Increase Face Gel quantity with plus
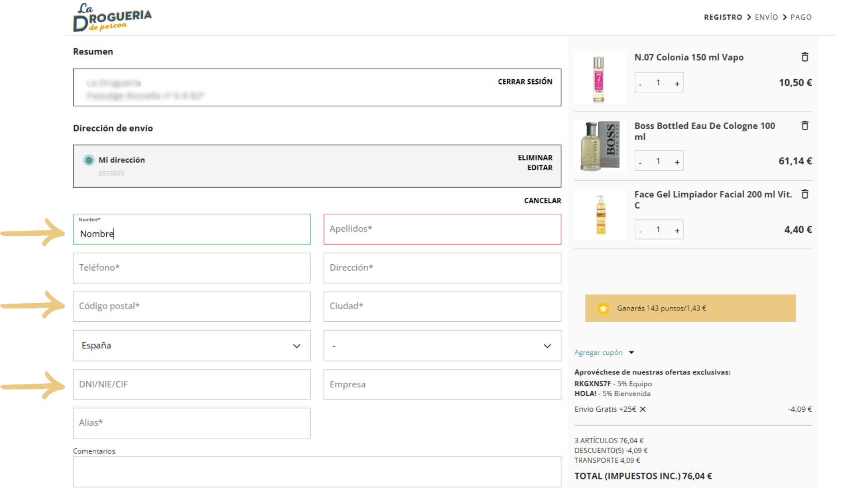This screenshot has height=488, width=868. click(x=677, y=231)
